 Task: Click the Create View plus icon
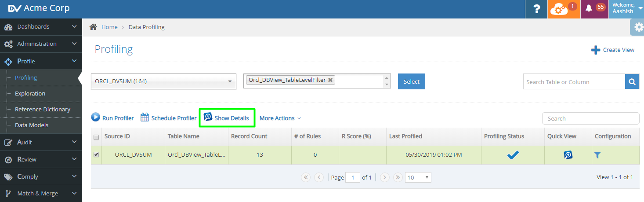(596, 50)
